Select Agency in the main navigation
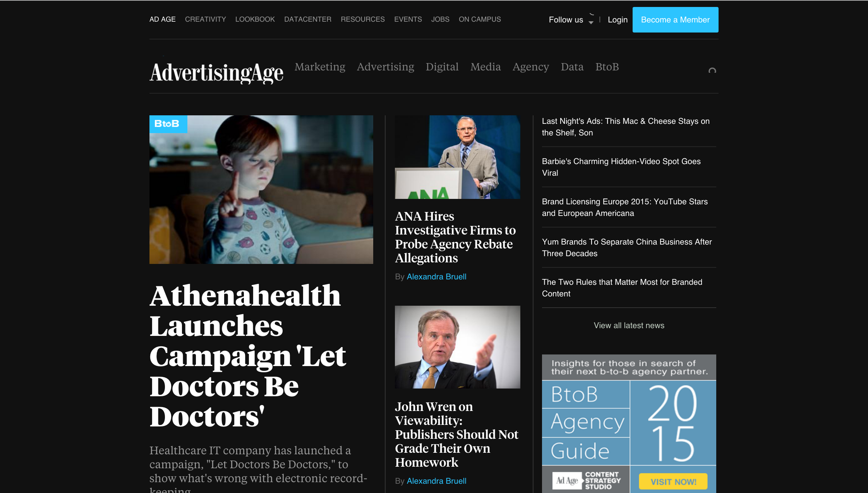The height and width of the screenshot is (493, 868). click(x=531, y=67)
